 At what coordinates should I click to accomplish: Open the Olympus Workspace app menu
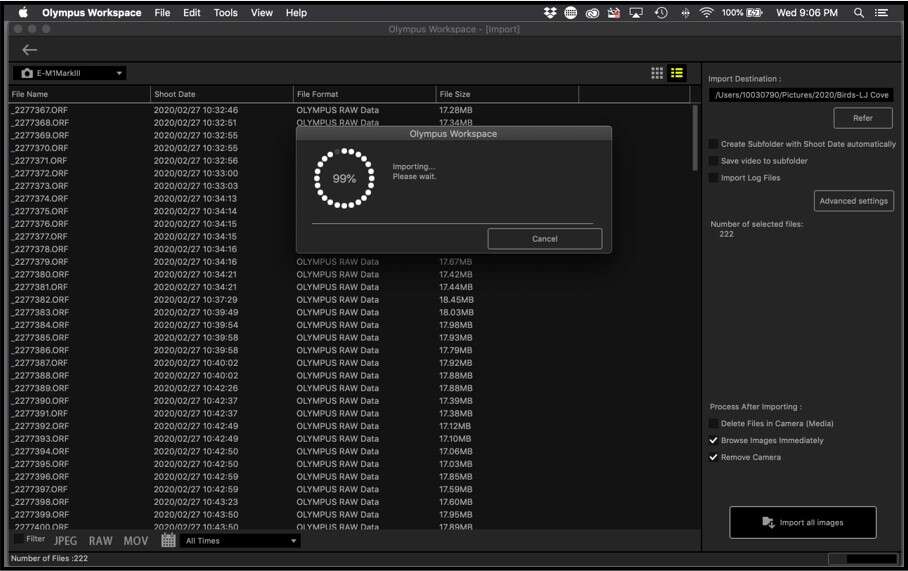click(91, 13)
